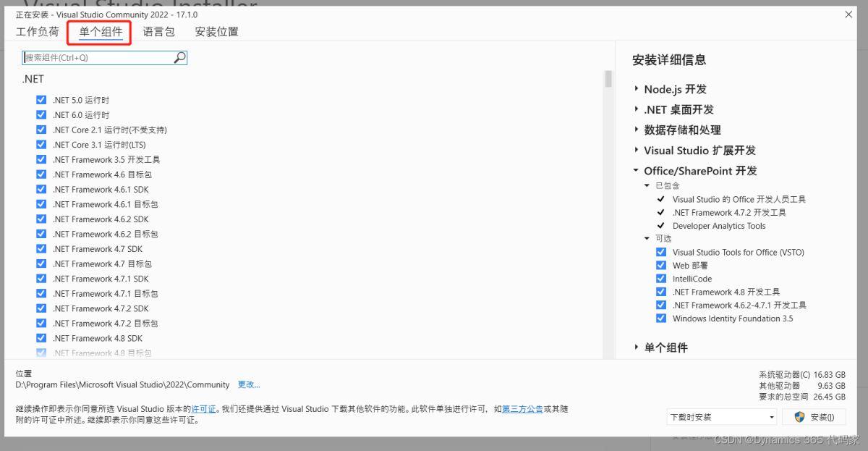Deselect .NET Framework 4.6.1 目标包
The width and height of the screenshot is (868, 451).
[41, 204]
